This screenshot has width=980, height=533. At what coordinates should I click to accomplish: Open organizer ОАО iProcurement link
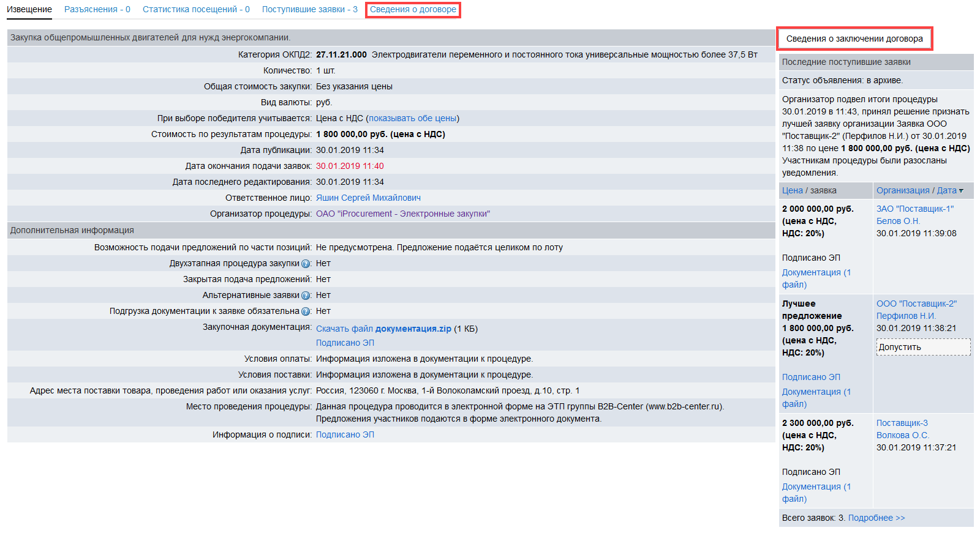click(x=402, y=214)
